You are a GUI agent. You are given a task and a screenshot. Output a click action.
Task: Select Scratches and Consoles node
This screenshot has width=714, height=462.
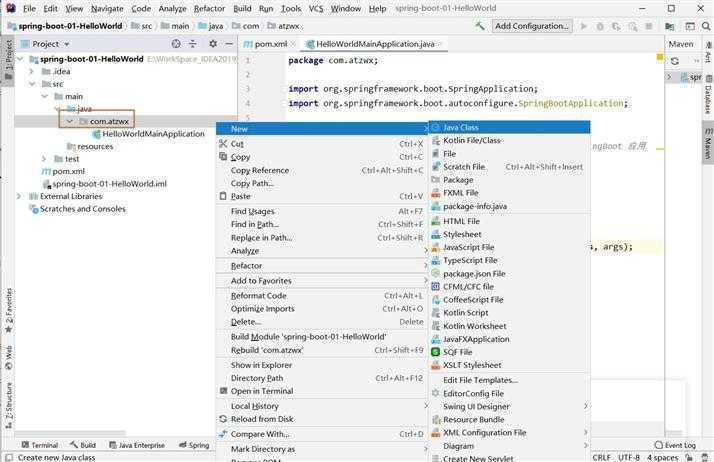(x=78, y=208)
